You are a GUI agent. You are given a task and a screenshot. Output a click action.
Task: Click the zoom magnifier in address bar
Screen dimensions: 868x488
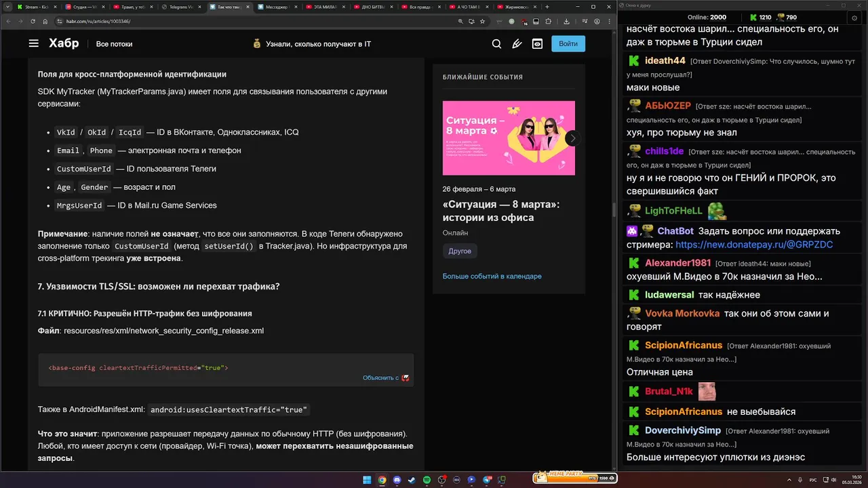point(460,21)
